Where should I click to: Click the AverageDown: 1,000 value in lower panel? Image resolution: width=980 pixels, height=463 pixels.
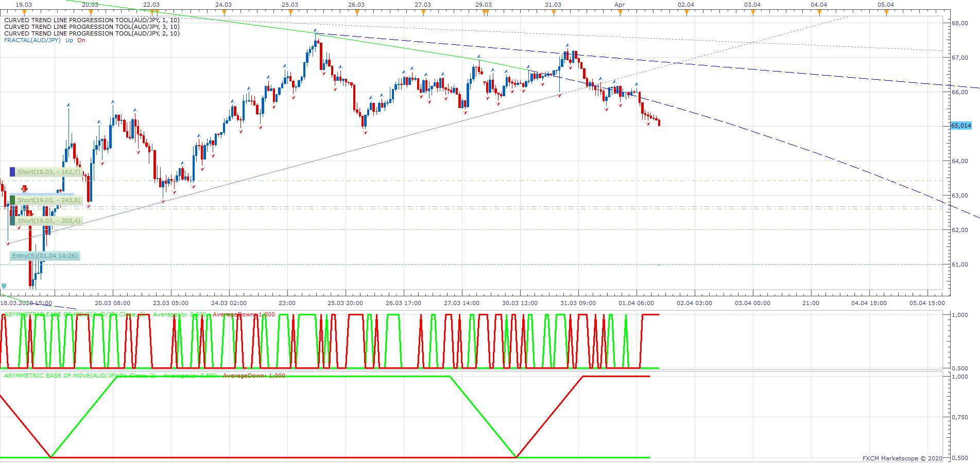(254, 376)
